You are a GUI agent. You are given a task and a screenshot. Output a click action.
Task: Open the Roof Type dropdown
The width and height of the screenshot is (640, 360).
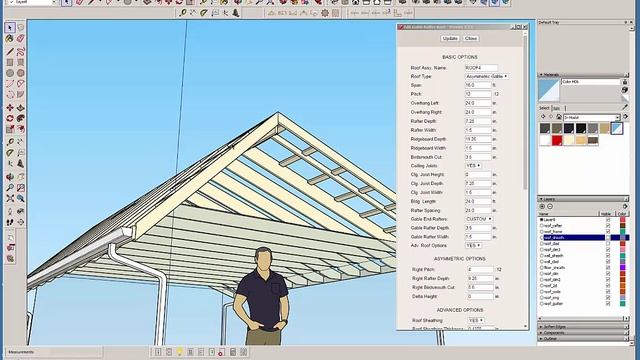tap(487, 76)
